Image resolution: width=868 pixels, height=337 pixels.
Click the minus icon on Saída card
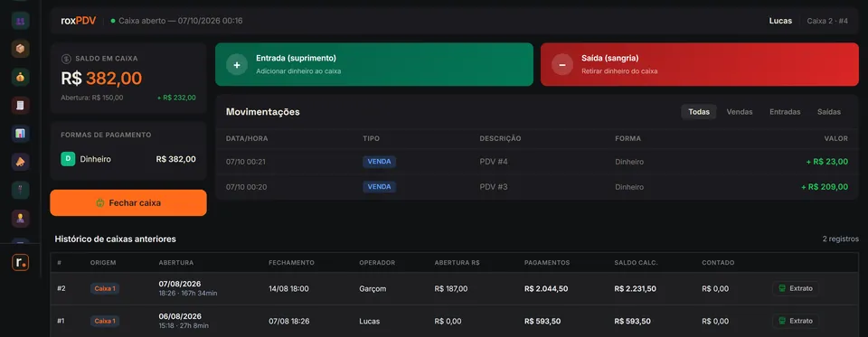(561, 64)
